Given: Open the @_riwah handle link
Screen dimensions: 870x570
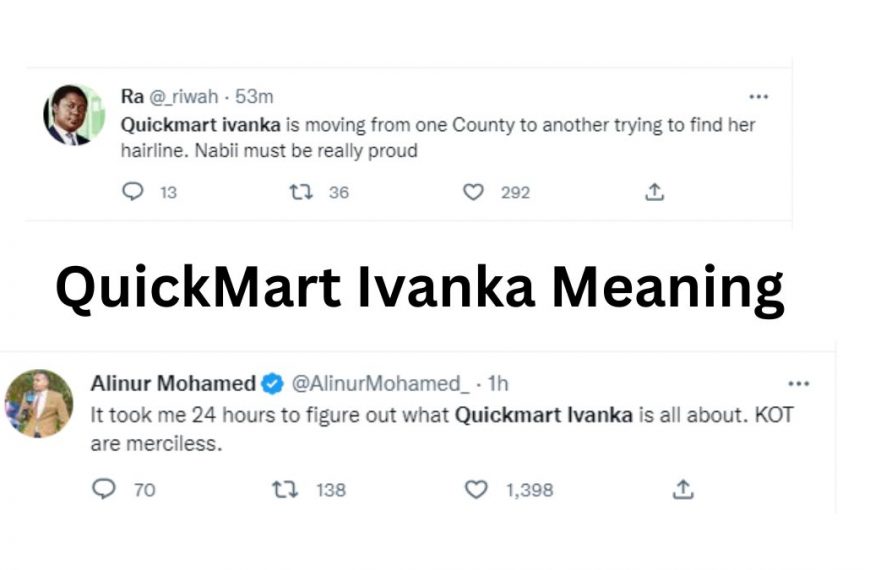Looking at the screenshot, I should click(185, 97).
